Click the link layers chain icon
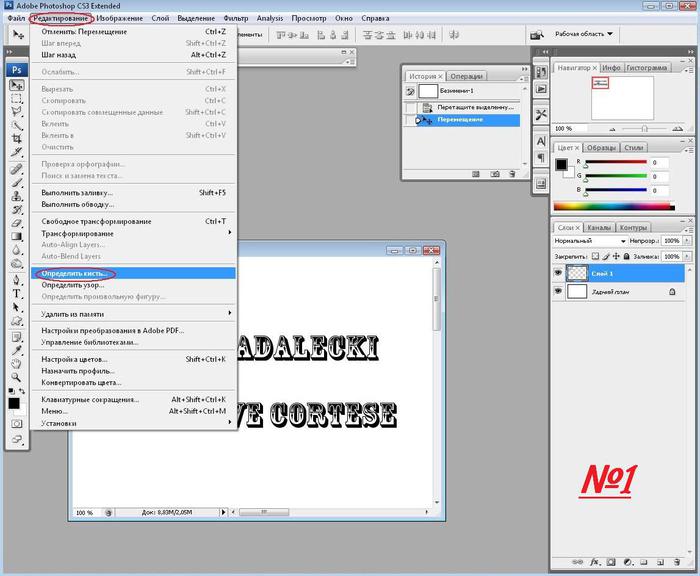This screenshot has width=700, height=576. click(577, 562)
